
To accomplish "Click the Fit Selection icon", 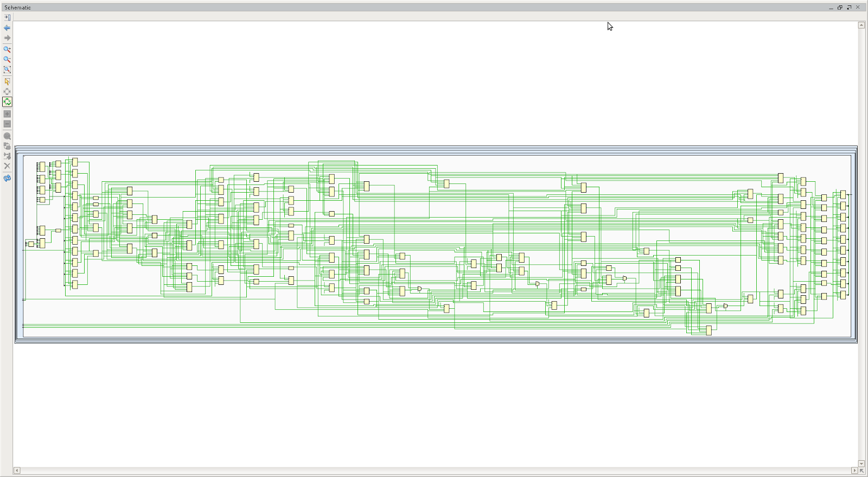I will [7, 92].
